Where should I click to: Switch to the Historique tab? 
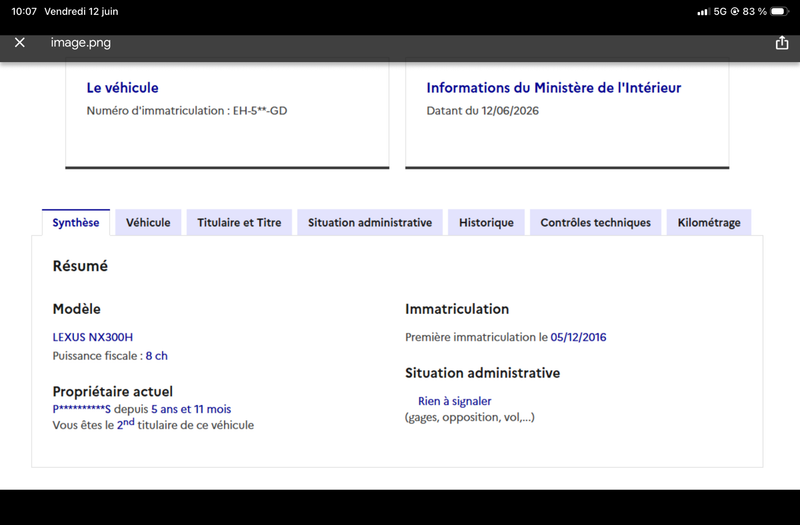click(486, 222)
